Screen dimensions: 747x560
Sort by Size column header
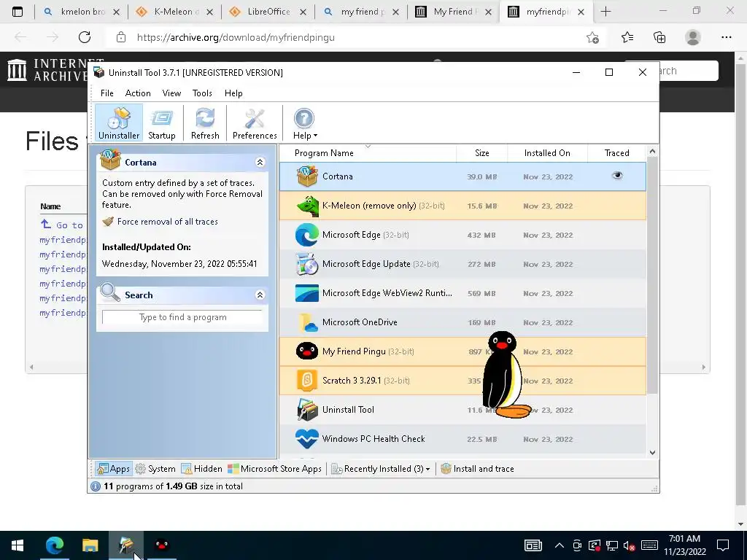coord(481,153)
